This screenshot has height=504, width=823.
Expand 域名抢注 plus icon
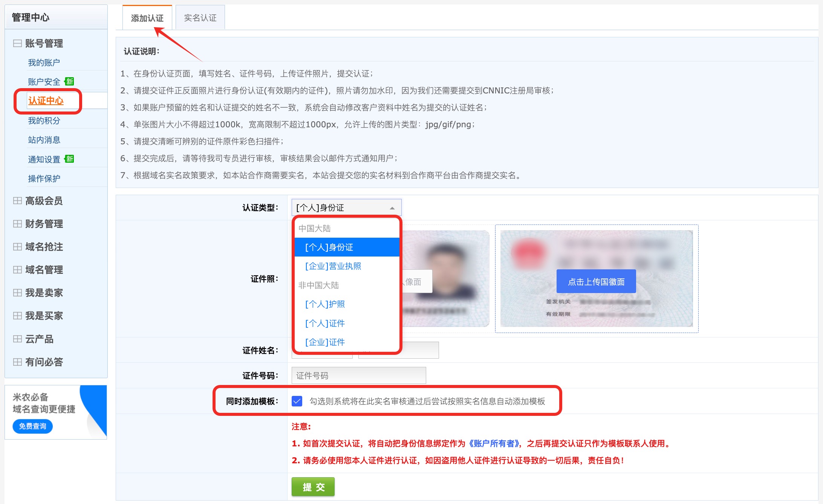coord(17,247)
